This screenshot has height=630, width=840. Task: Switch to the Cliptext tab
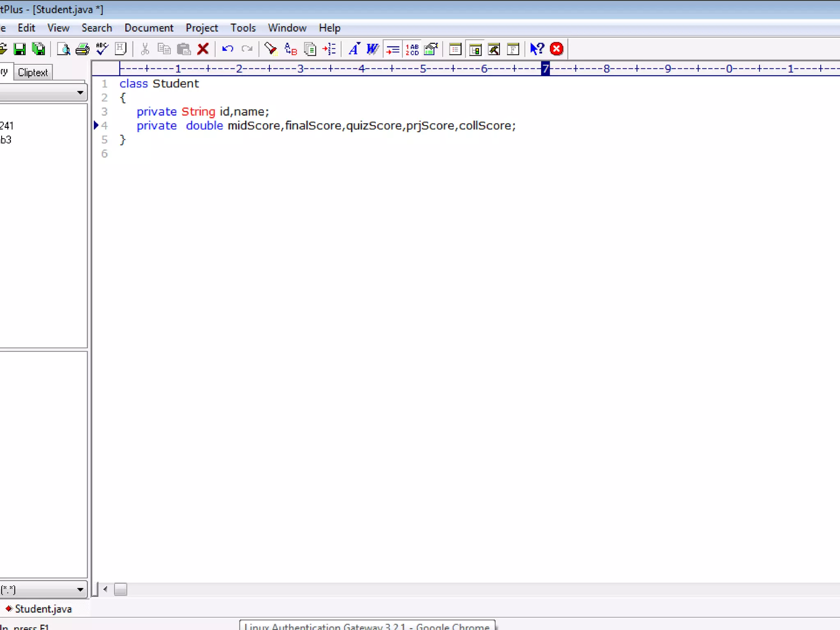coord(33,73)
